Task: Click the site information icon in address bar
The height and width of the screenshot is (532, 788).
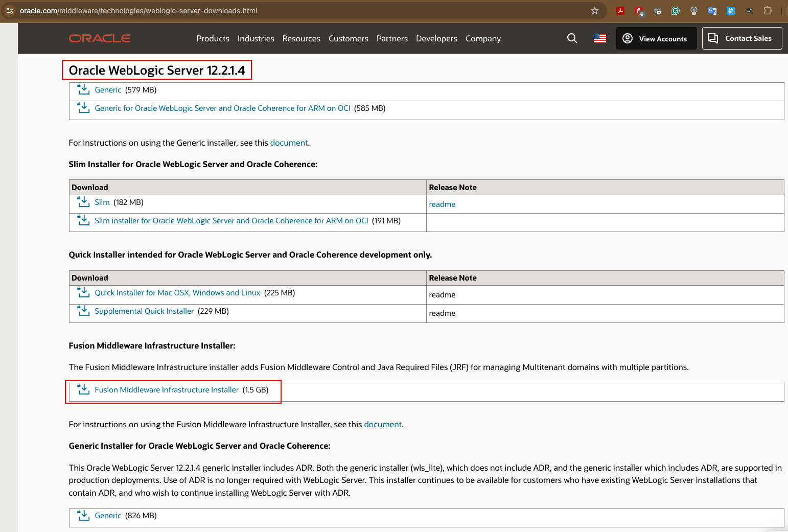Action: [10, 11]
